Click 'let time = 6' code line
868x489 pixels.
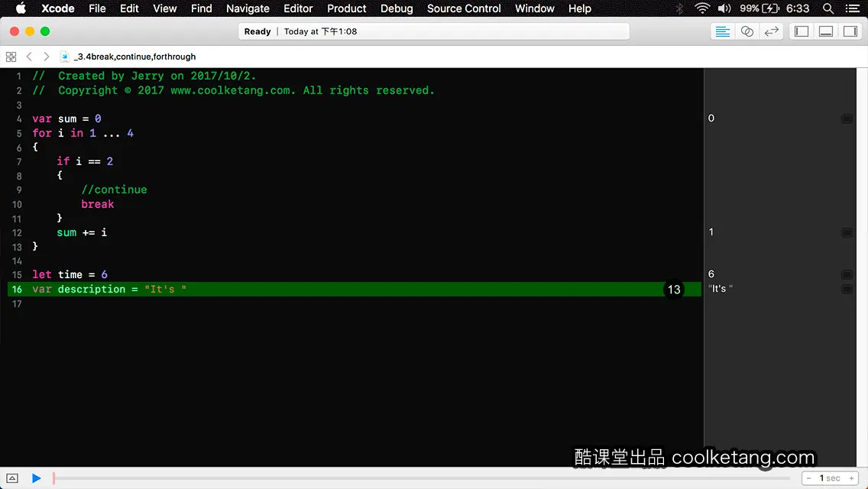[70, 275]
